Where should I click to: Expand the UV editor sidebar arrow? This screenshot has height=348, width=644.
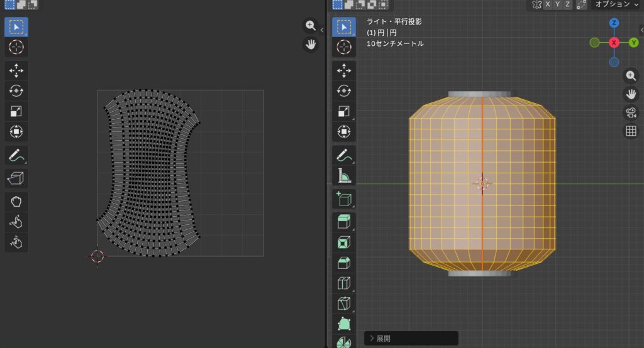pos(322,30)
